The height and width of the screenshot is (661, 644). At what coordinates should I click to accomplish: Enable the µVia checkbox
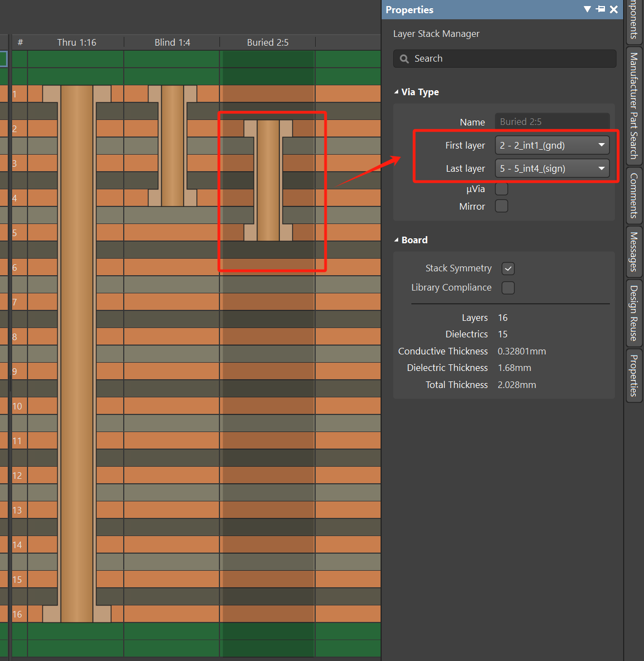coord(502,189)
